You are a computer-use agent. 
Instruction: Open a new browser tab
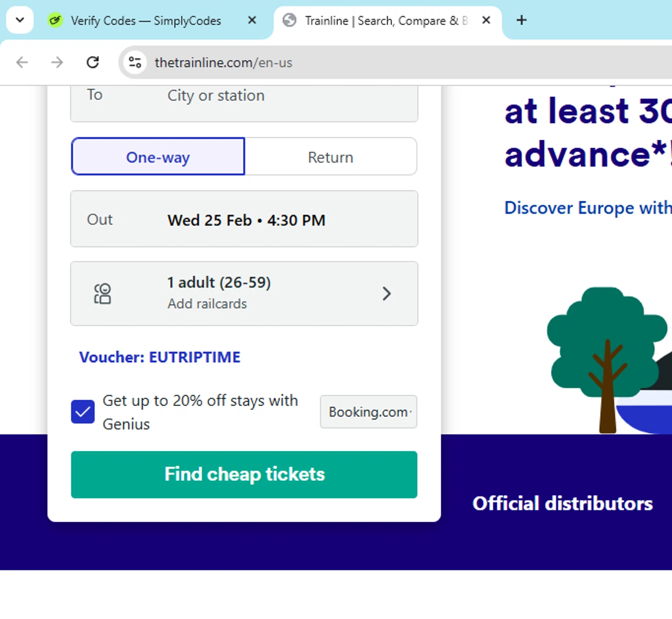coord(521,20)
